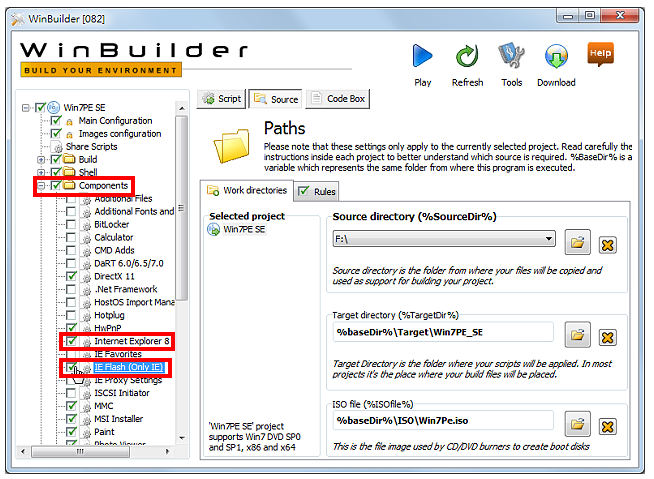Click the Win7PE SE disc icon in tree

53,108
